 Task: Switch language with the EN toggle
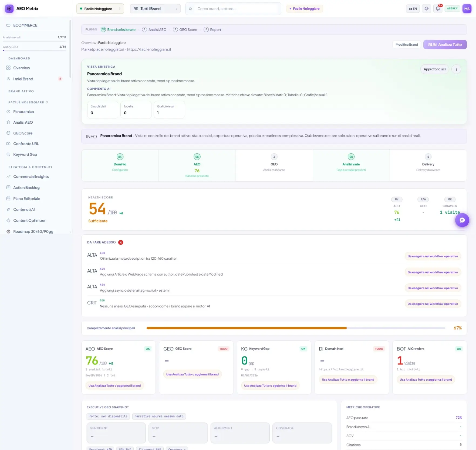pos(413,9)
